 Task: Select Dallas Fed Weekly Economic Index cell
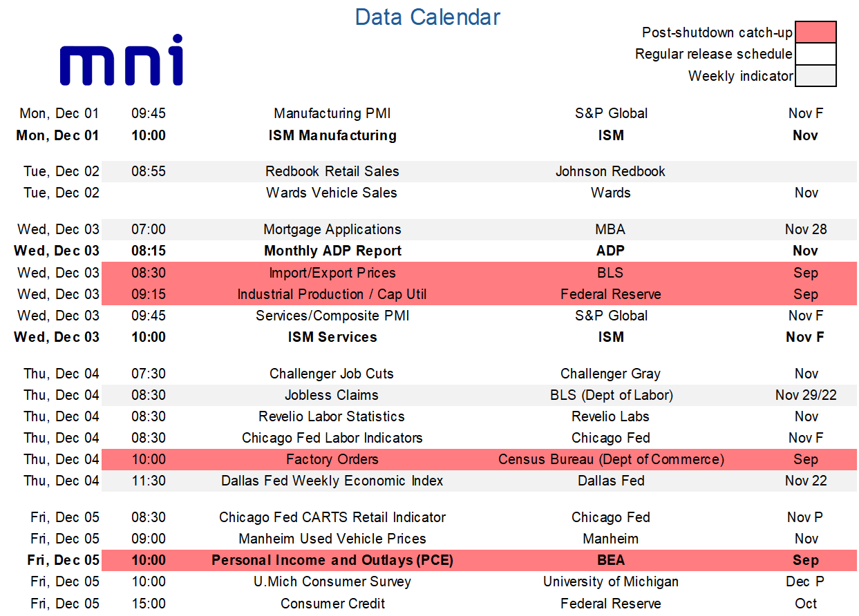pyautogui.click(x=332, y=481)
